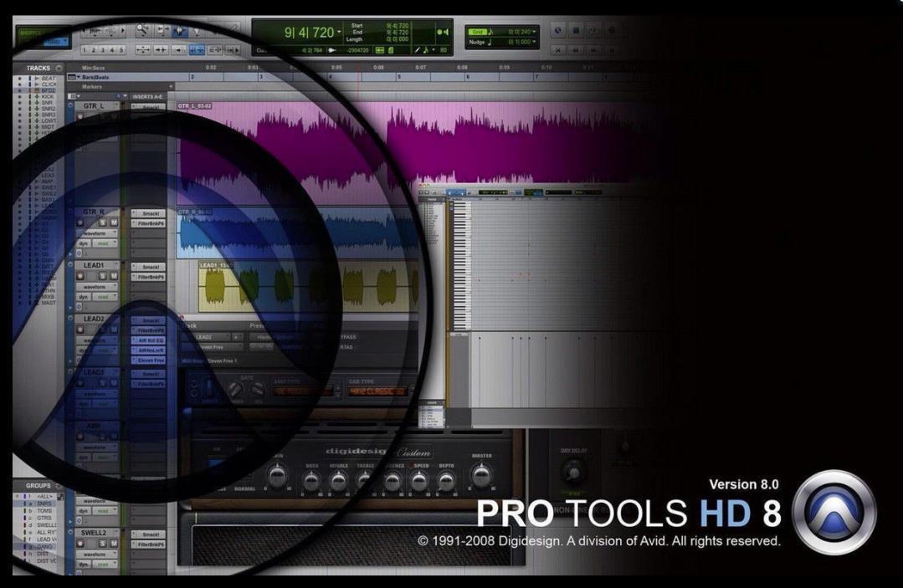Select the highlighted Selector tool
This screenshot has width=903, height=588.
click(x=178, y=30)
